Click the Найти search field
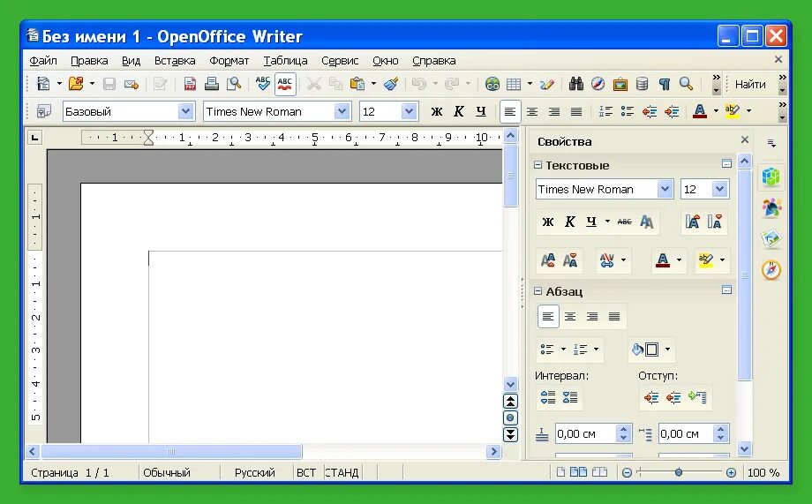 751,84
